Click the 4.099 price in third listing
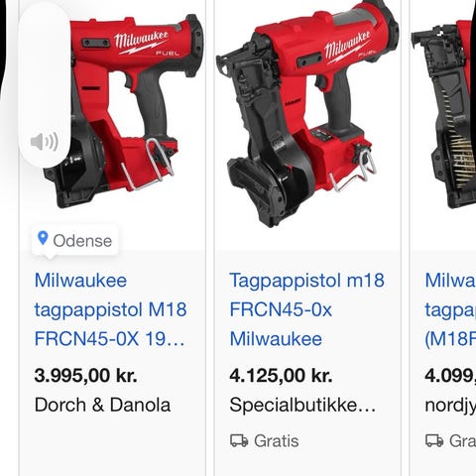 click(x=450, y=376)
